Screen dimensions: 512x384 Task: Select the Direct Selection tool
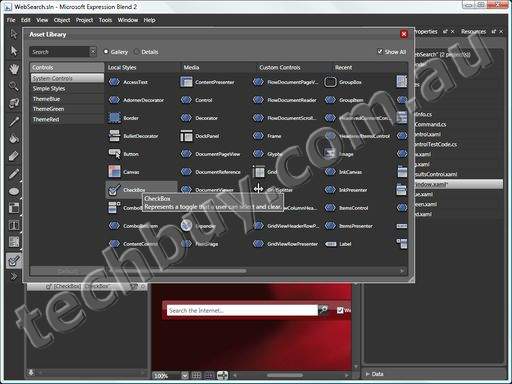(x=14, y=51)
